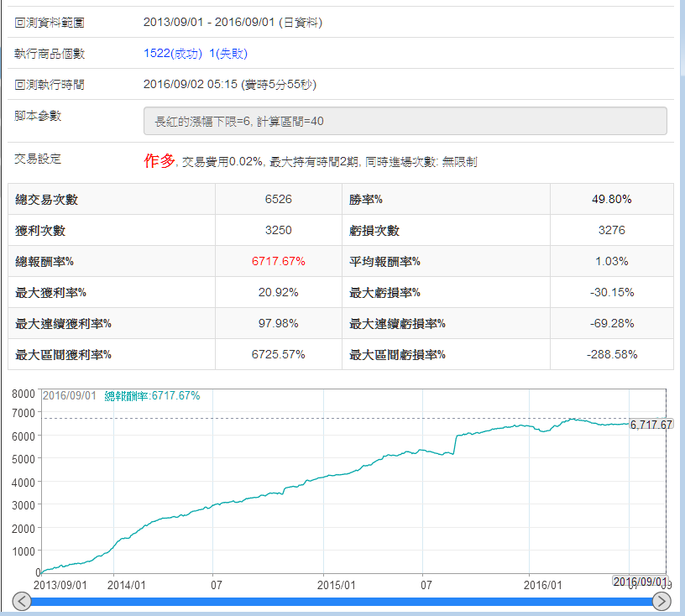Click the red 6717.67% total return value
The image size is (685, 616).
(279, 261)
